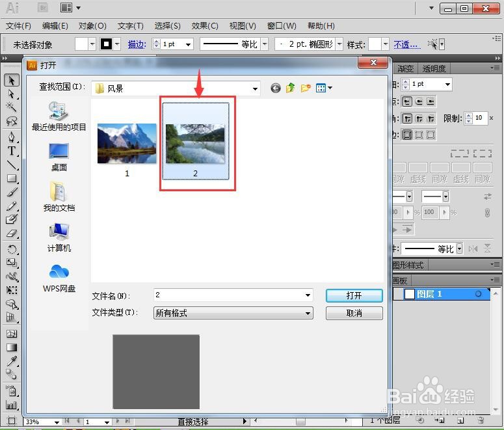Select the Free Transform tool
This screenshot has width=504, height=430.
coord(12,290)
